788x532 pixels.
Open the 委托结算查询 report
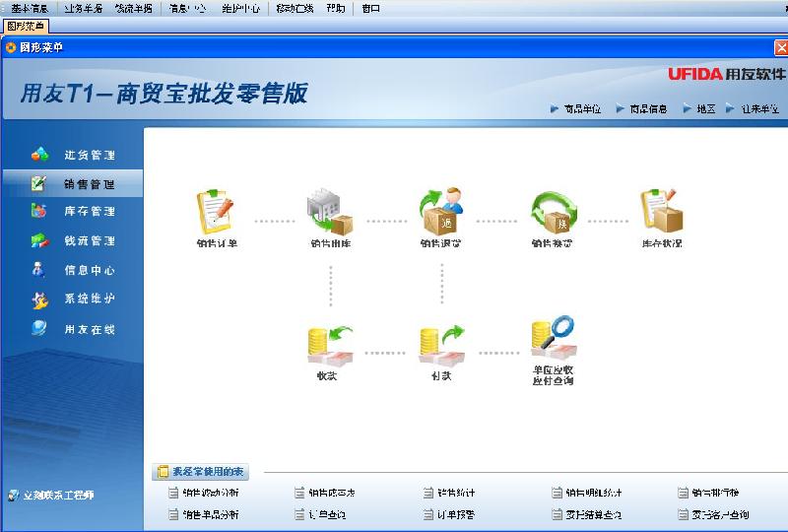tap(594, 514)
